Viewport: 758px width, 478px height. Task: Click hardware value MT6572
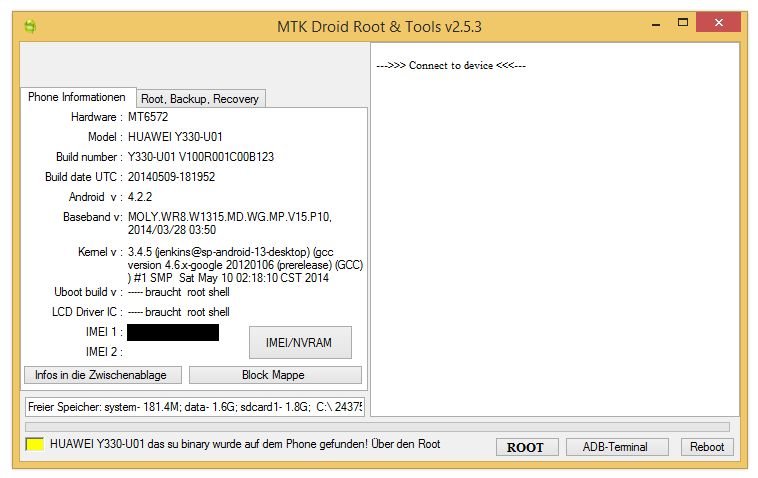(x=148, y=117)
